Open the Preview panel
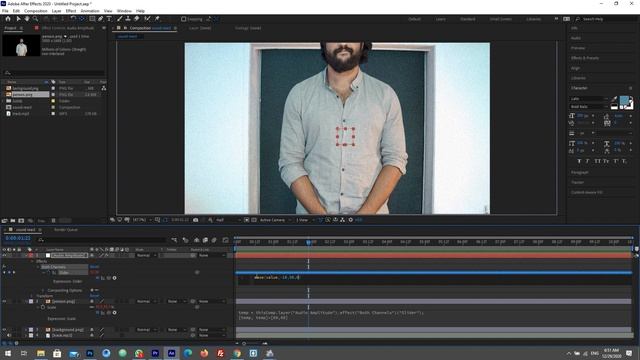Image resolution: width=640 pixels, height=360 pixels. click(x=578, y=48)
